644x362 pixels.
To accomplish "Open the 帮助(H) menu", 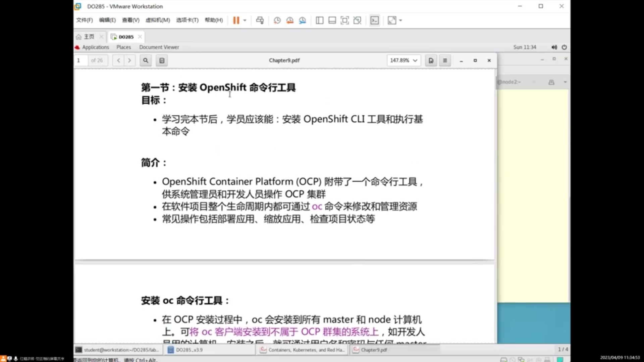I will (214, 20).
